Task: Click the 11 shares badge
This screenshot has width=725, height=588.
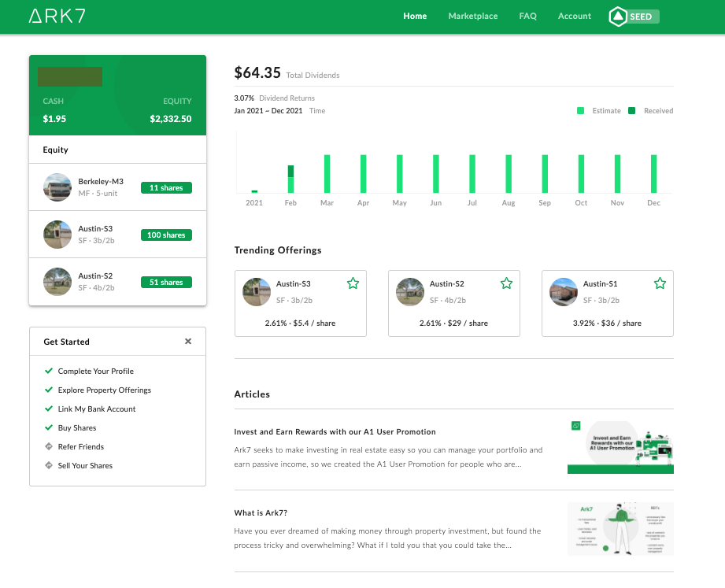Action: coord(166,187)
